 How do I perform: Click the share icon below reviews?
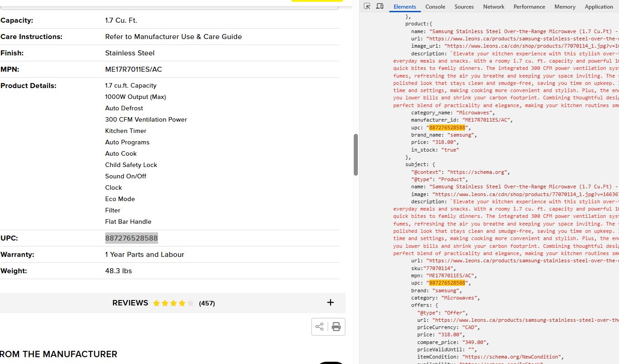point(319,327)
